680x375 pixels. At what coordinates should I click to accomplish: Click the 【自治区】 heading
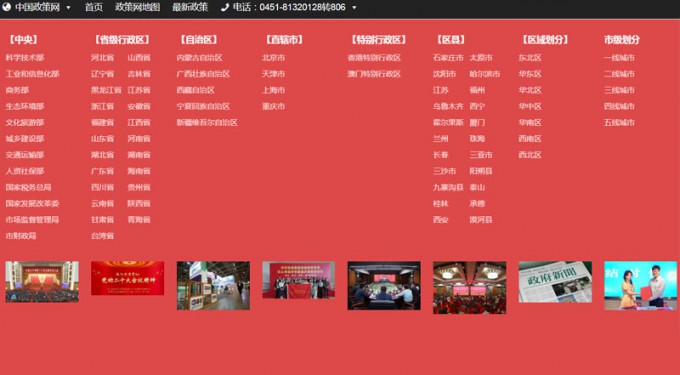pyautogui.click(x=199, y=40)
